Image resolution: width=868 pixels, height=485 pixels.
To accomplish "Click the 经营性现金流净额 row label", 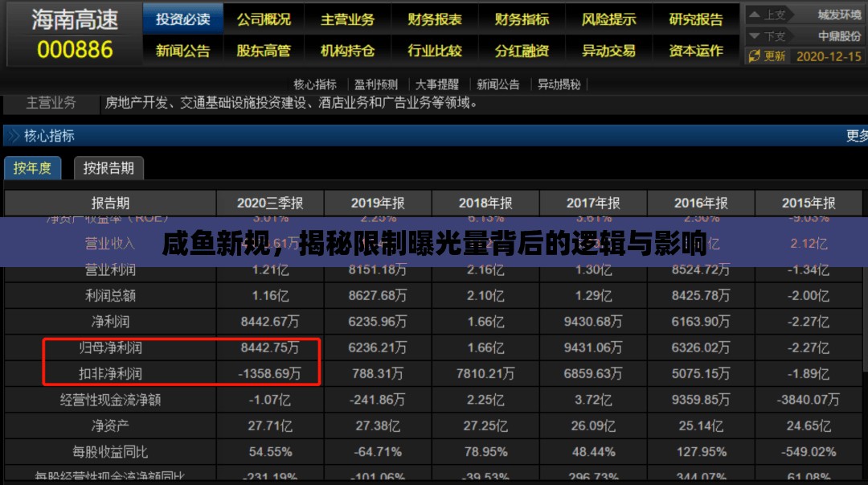I will (110, 400).
